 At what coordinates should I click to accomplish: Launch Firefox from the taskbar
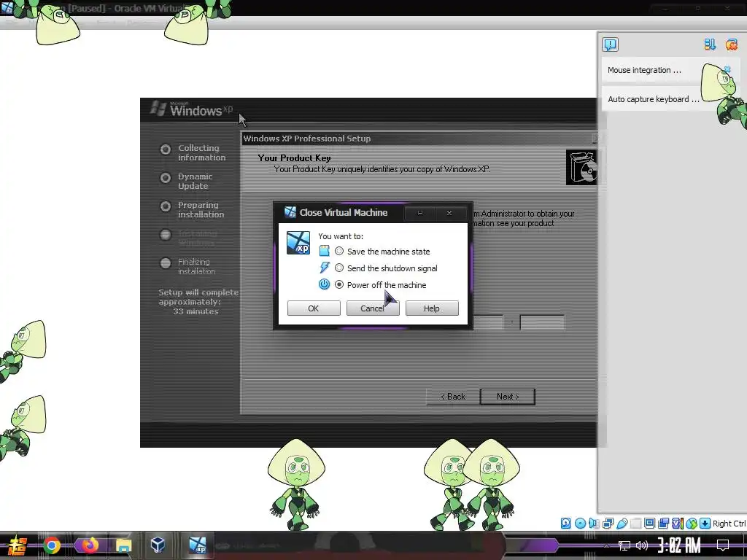pyautogui.click(x=89, y=545)
